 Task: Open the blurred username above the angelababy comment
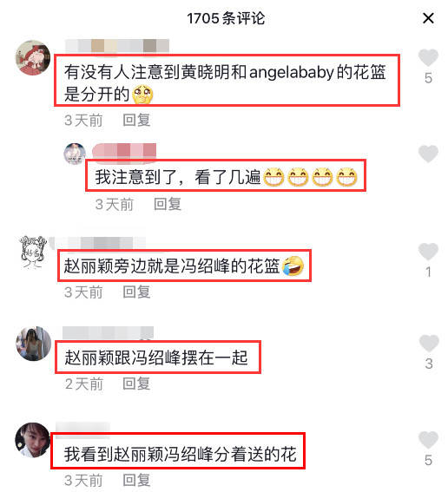click(x=117, y=46)
